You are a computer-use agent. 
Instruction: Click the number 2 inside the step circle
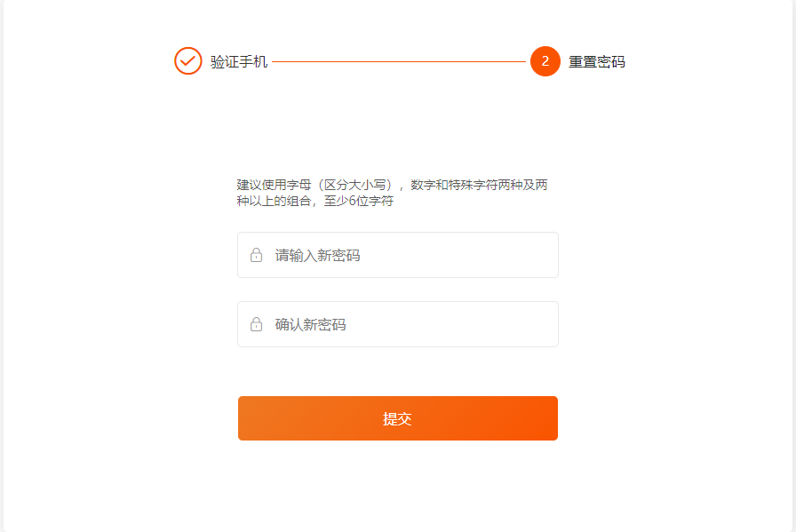[545, 61]
